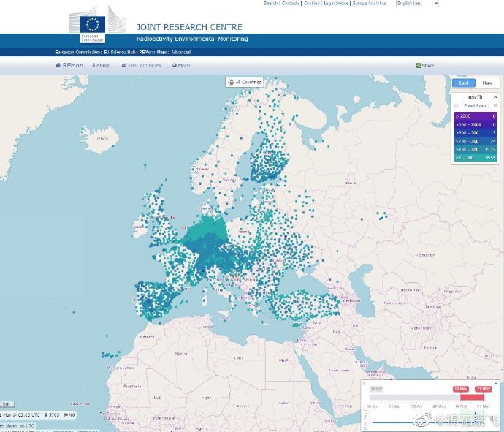
Task: Click the 21 May timeline marker
Action: click(483, 389)
